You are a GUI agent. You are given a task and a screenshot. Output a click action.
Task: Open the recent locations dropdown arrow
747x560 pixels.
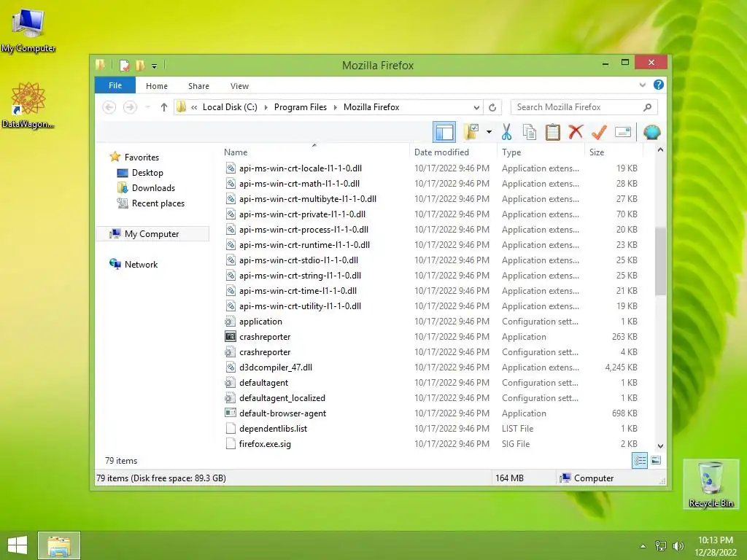[148, 108]
